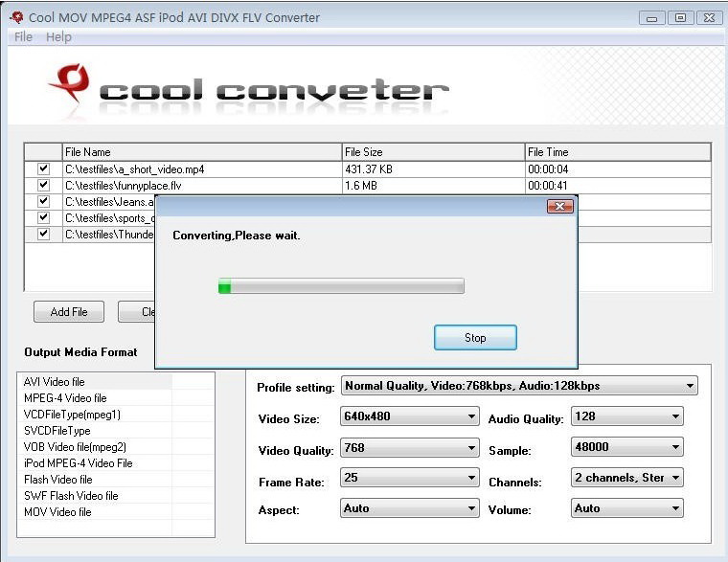
Task: Open the Video Size dropdown showing 640x480
Action: click(x=410, y=416)
